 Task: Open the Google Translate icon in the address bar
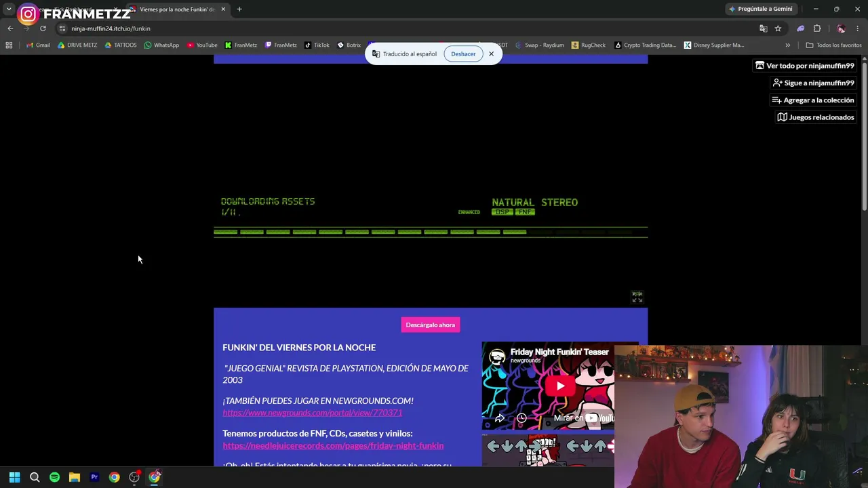[763, 28]
